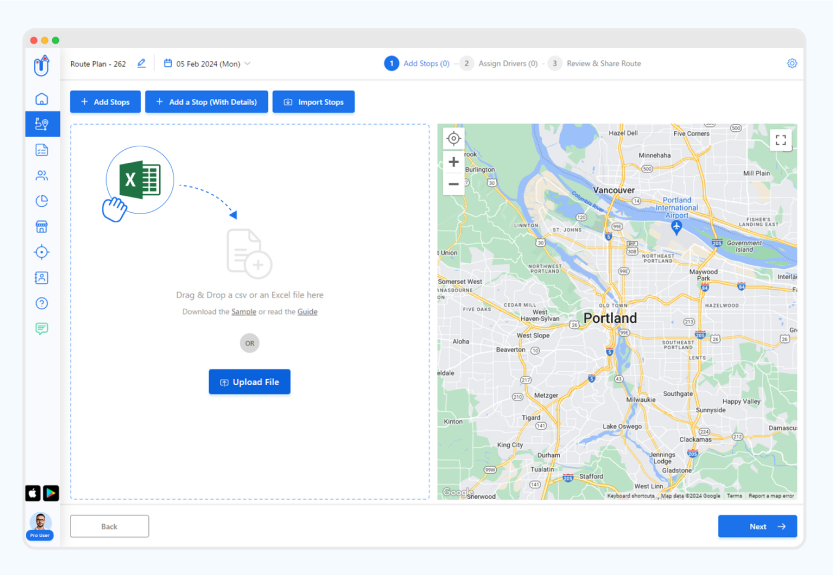
Task: Open the Guide link
Action: [x=307, y=312]
